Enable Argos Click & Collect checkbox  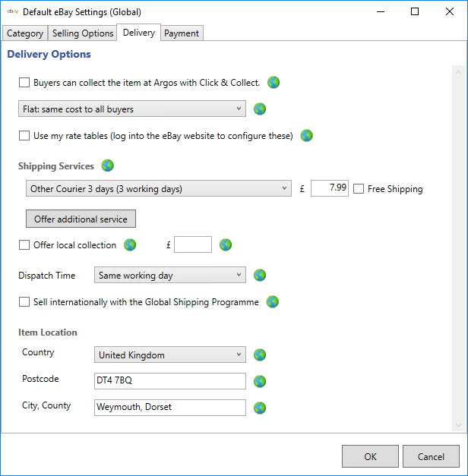(x=24, y=83)
